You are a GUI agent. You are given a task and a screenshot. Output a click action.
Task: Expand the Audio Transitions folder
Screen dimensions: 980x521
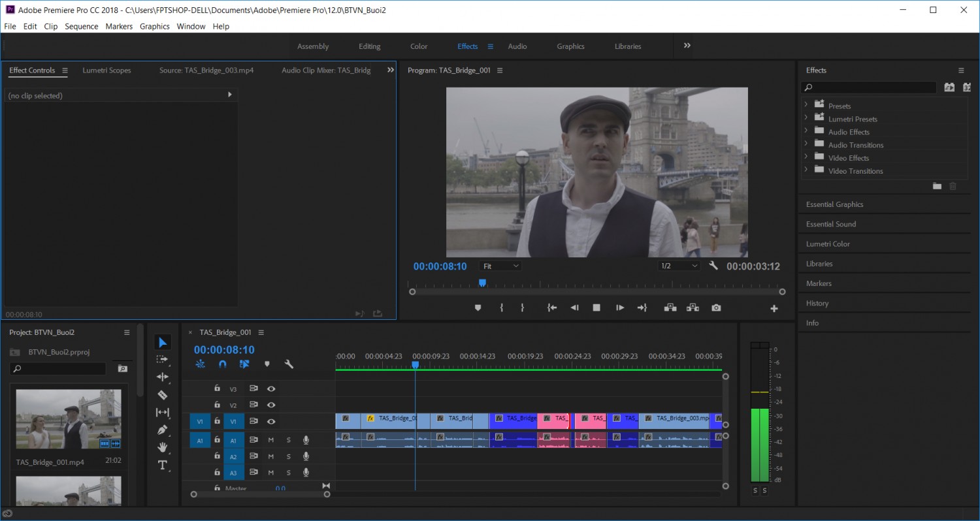[x=806, y=144]
